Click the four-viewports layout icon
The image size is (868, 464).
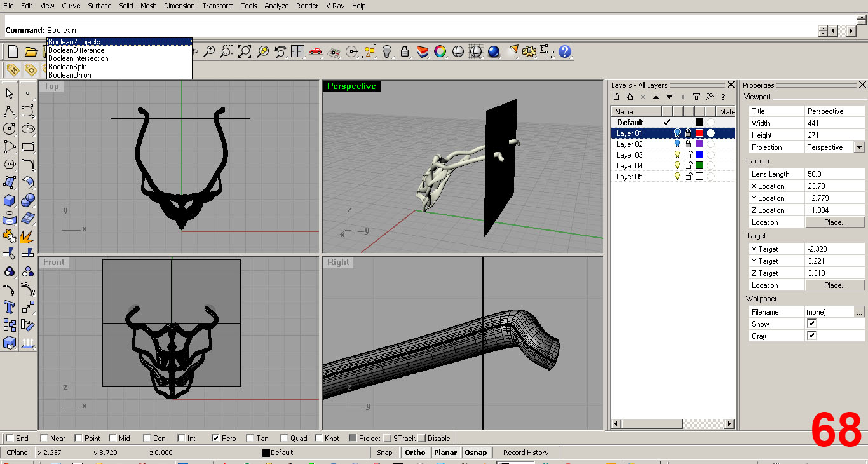[x=297, y=51]
